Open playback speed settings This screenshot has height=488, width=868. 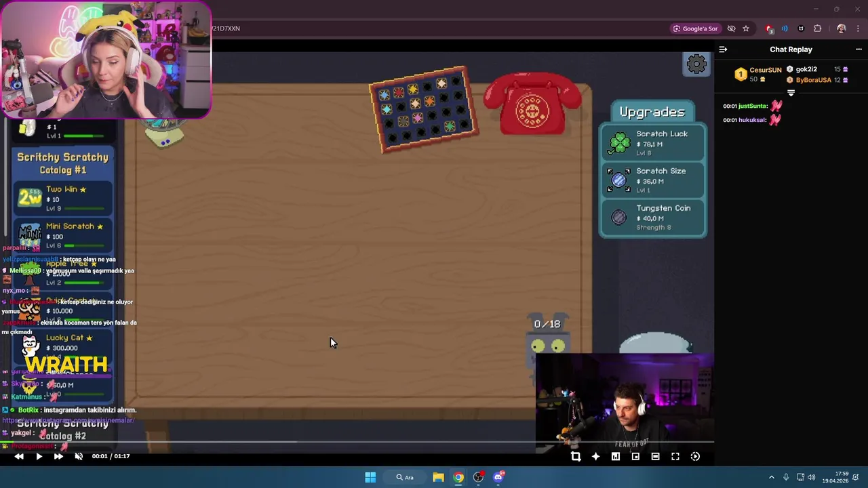[695, 456]
